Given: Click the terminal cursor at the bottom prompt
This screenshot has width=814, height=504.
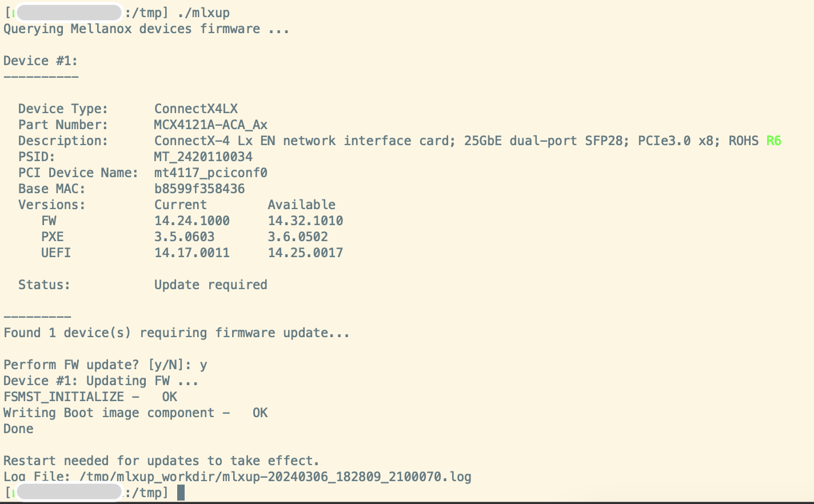Looking at the screenshot, I should click(x=181, y=493).
